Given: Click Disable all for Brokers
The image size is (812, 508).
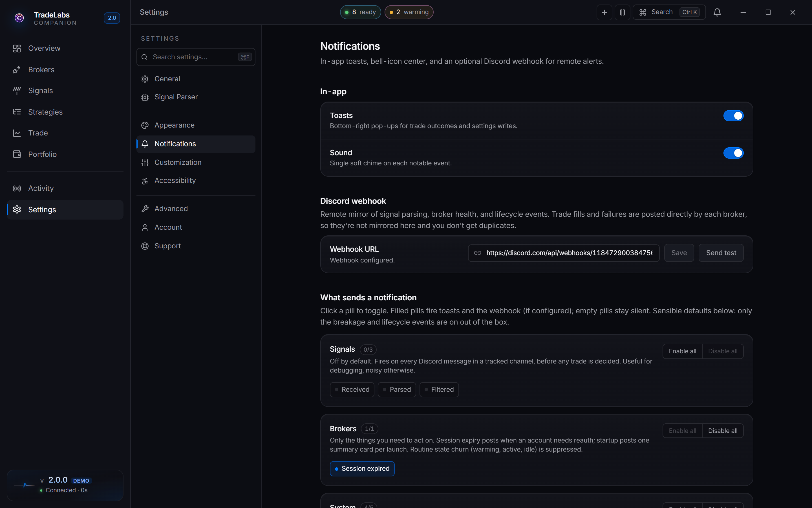Looking at the screenshot, I should [723, 431].
